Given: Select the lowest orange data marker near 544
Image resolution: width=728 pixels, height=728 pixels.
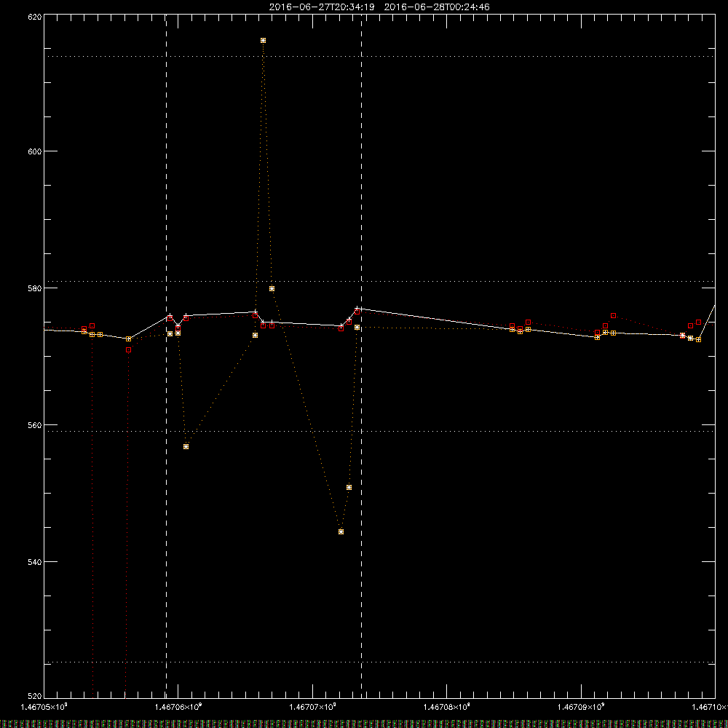Looking at the screenshot, I should 341,532.
